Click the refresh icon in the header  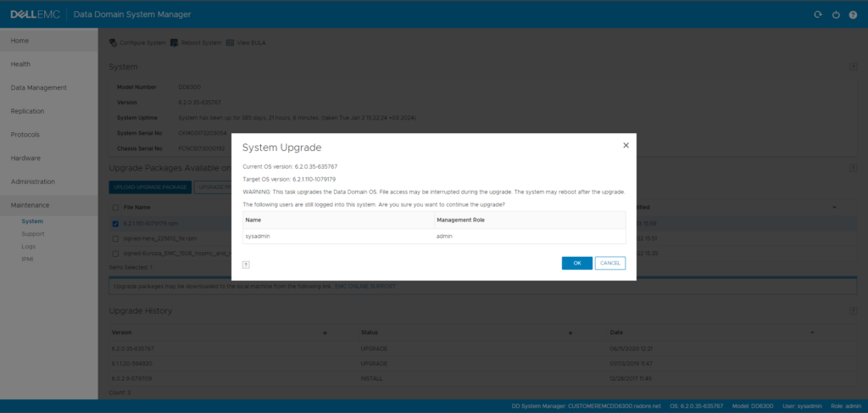point(817,14)
